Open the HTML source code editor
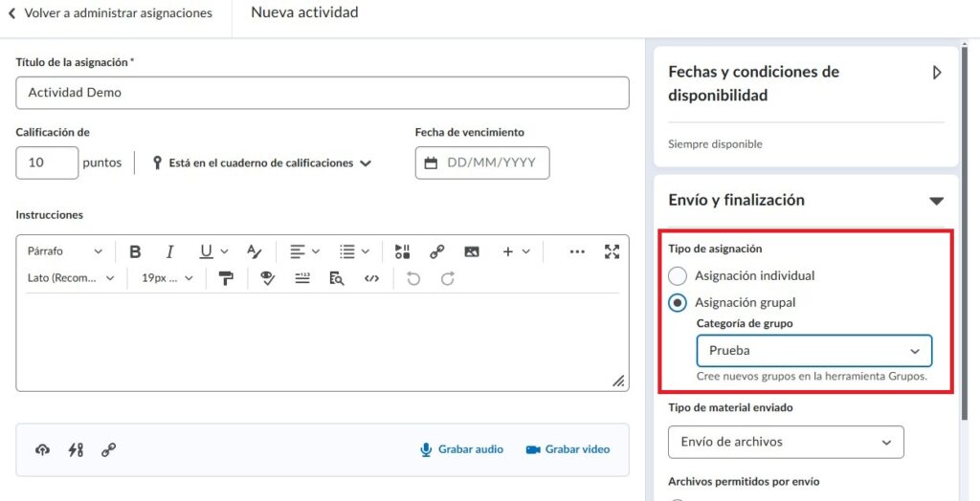This screenshot has width=980, height=501. click(371, 278)
